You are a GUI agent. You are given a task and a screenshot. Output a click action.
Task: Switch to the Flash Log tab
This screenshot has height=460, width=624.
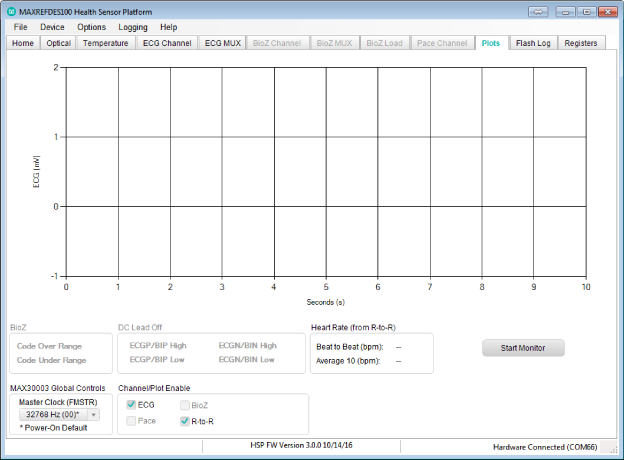(x=533, y=43)
